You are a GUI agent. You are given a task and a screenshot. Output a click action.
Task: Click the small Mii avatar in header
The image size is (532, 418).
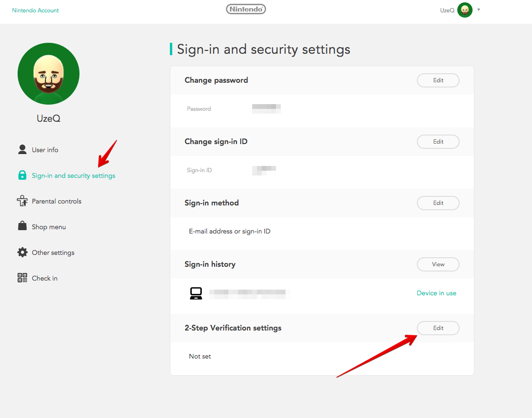[x=464, y=10]
